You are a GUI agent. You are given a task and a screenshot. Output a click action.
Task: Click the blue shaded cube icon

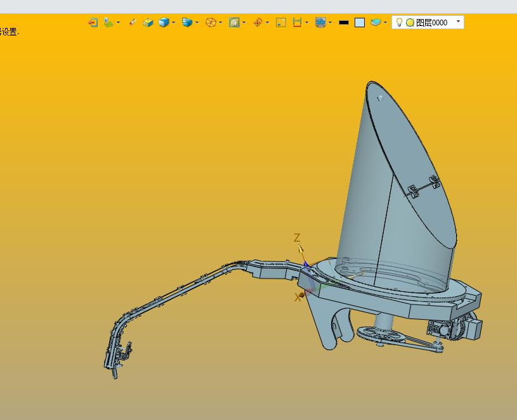coord(164,22)
